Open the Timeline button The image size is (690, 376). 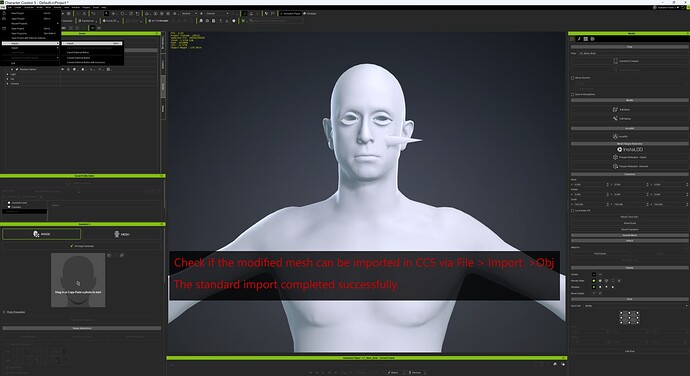coord(311,14)
